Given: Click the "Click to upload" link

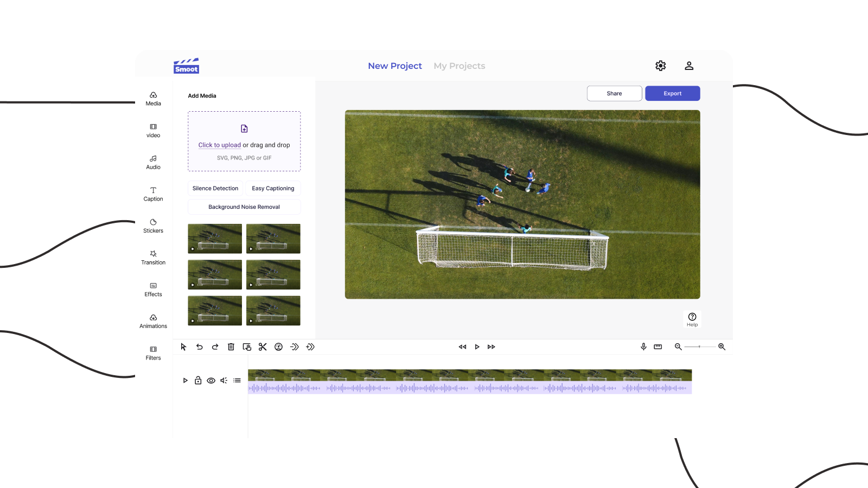Looking at the screenshot, I should pyautogui.click(x=219, y=145).
